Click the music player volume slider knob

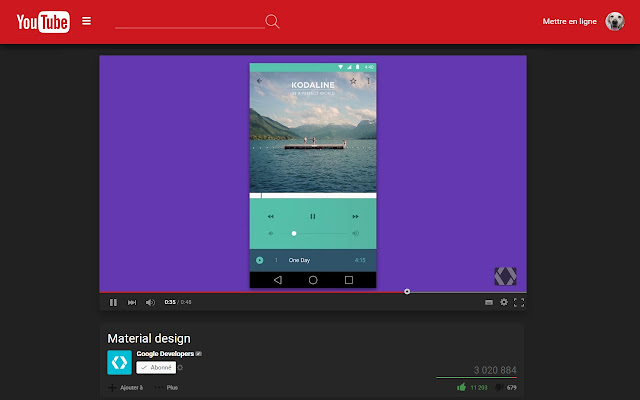pyautogui.click(x=294, y=233)
